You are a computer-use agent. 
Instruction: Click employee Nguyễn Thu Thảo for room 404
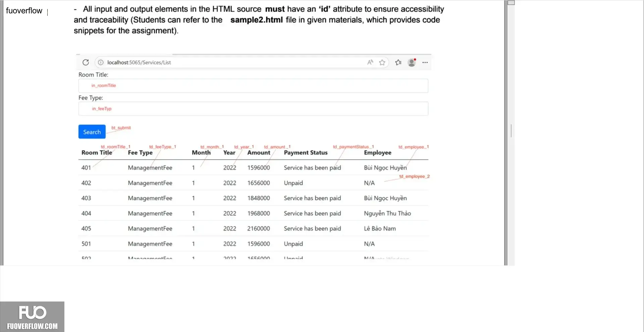(387, 213)
